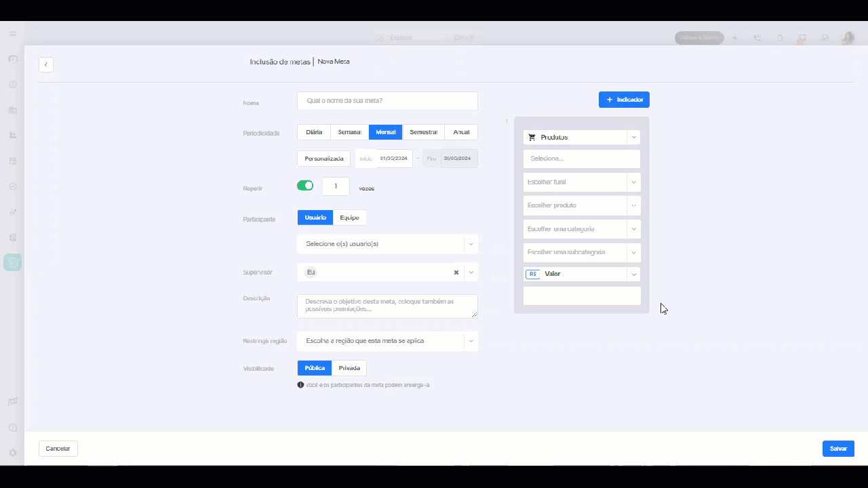The width and height of the screenshot is (868, 488).
Task: Open the Produtos indicator dropdown
Action: (582, 138)
